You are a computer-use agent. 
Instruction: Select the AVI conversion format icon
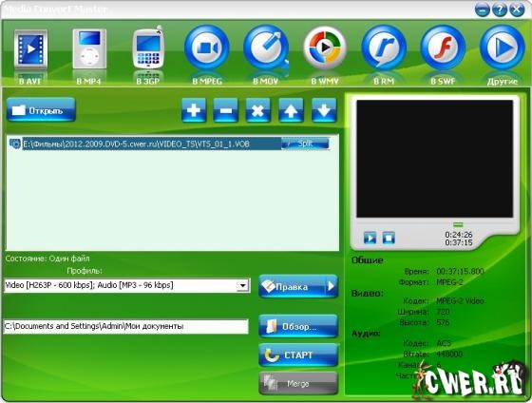click(30, 49)
